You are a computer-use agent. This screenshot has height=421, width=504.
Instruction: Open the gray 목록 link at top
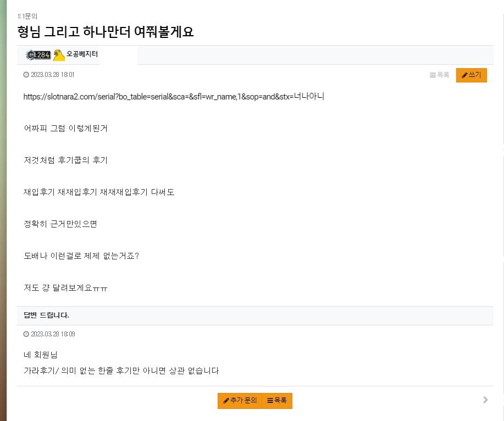tap(439, 75)
